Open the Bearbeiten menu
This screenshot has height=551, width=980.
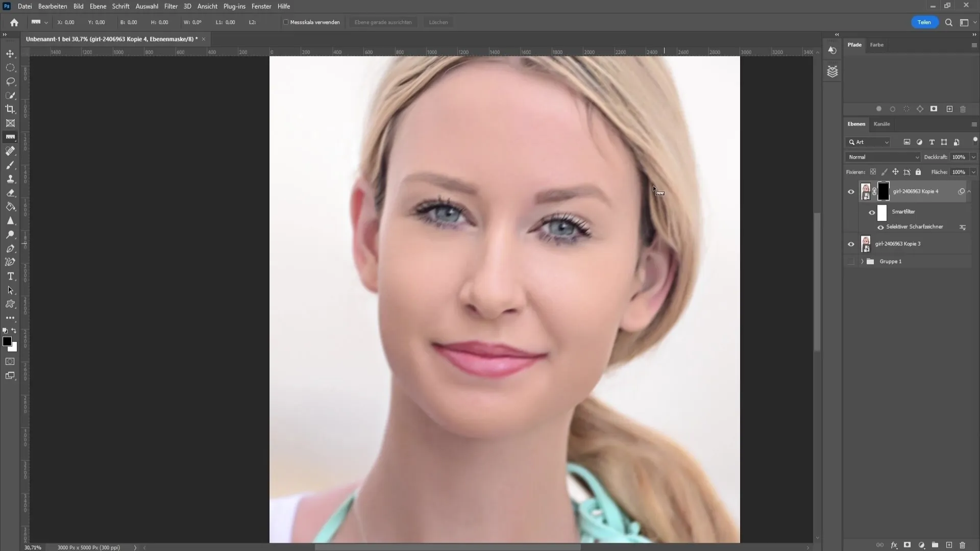53,6
